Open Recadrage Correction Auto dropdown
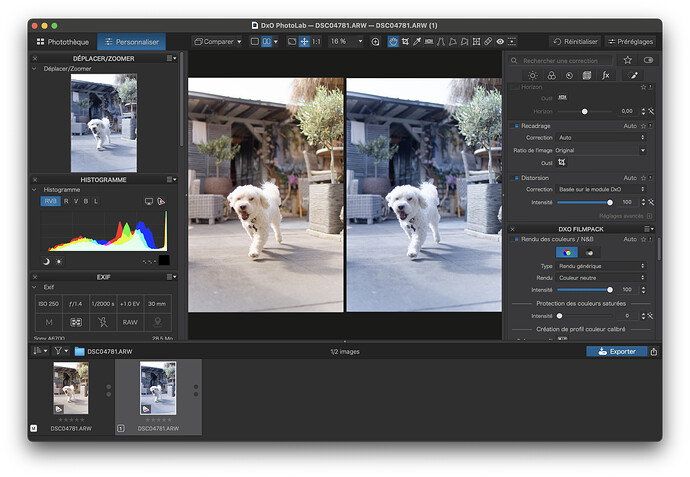Screen dimensions: 690x477 tap(602, 138)
